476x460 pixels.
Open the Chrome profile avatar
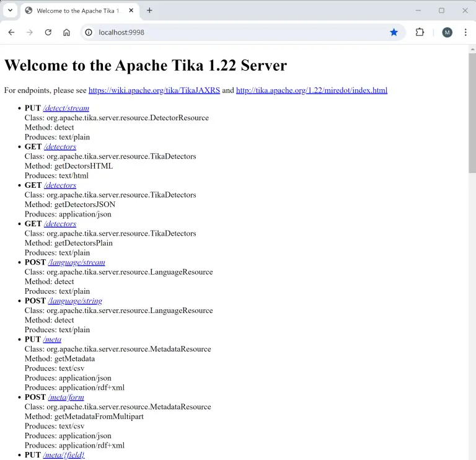pos(447,32)
